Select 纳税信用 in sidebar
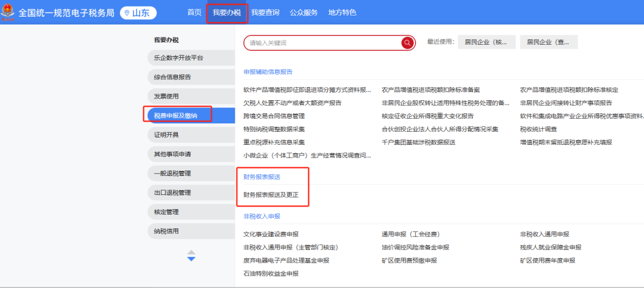Screen dimensions: 644x288 (191, 231)
